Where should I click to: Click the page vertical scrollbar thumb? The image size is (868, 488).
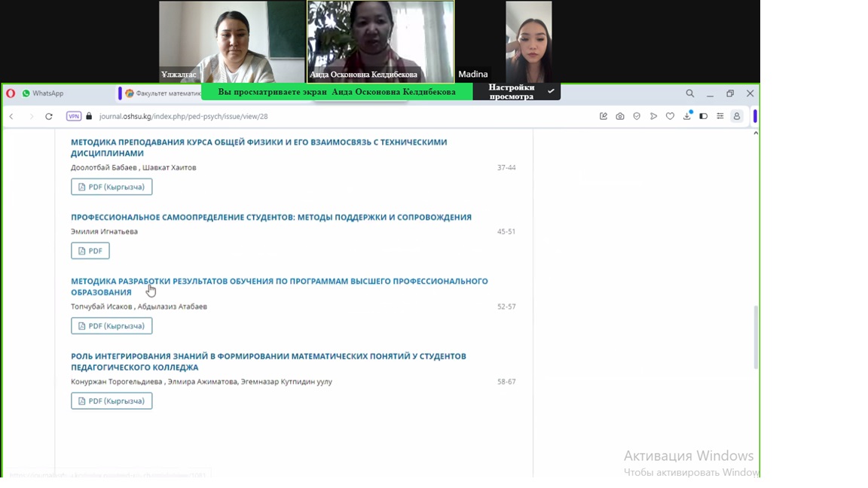coord(756,337)
